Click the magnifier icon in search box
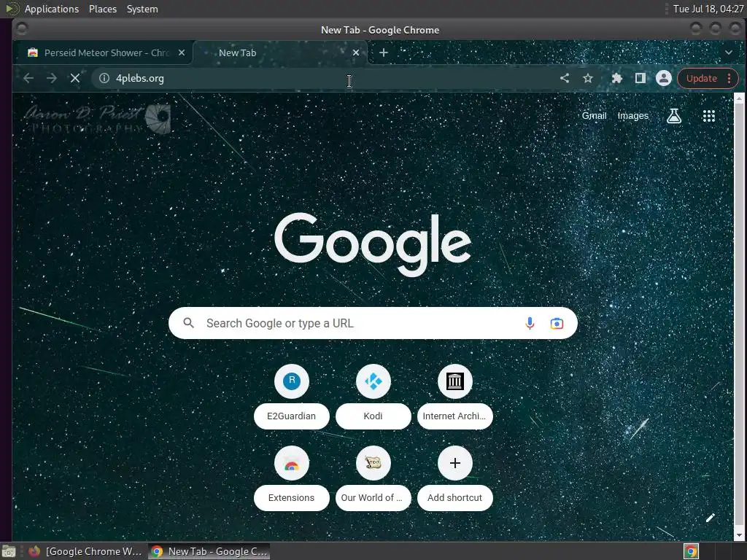 point(189,323)
